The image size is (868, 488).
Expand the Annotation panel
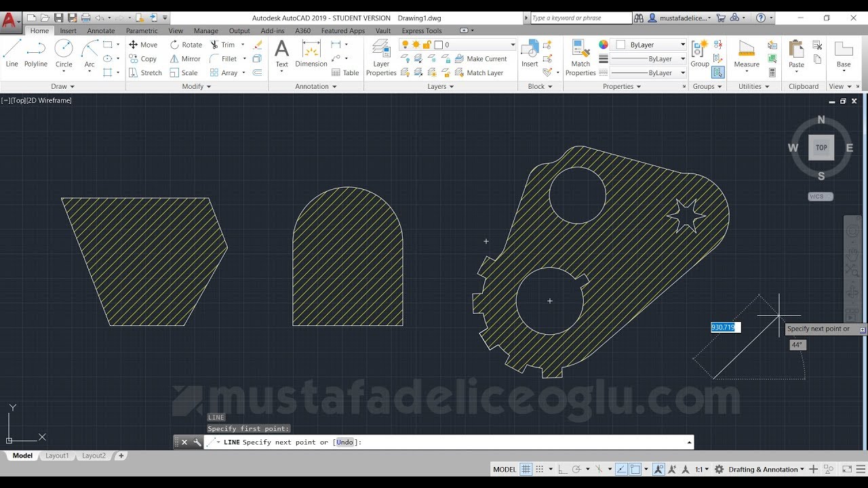point(316,87)
